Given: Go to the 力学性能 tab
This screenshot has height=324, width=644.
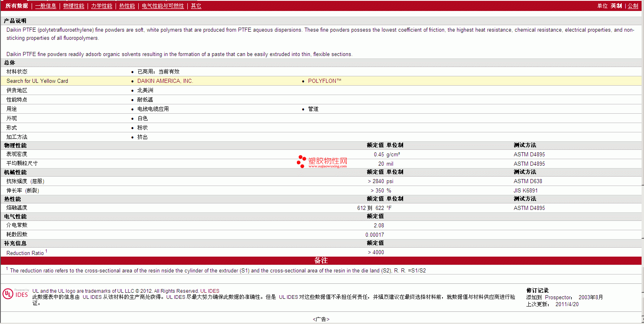Looking at the screenshot, I should coord(101,6).
